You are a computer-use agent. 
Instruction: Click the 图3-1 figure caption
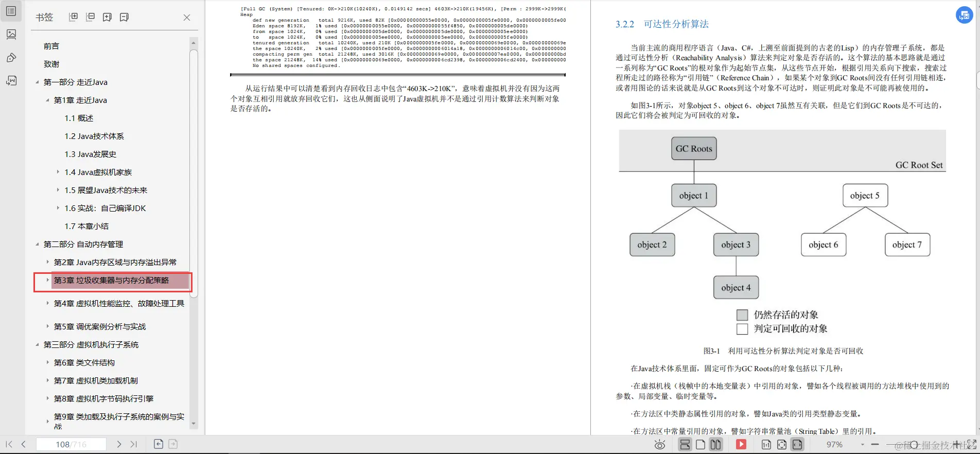(x=783, y=351)
